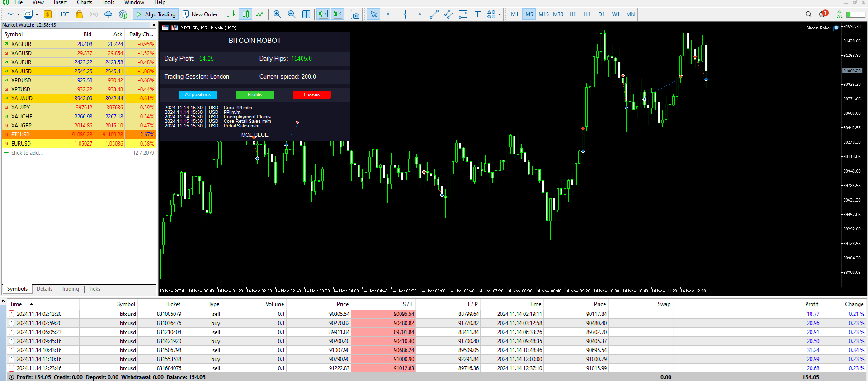
Task: Open the MetaEditor IDE
Action: [x=65, y=14]
